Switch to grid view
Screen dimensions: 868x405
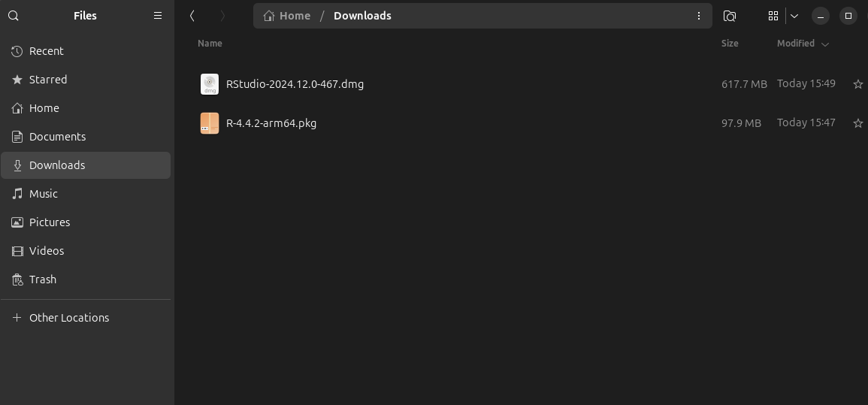(773, 16)
